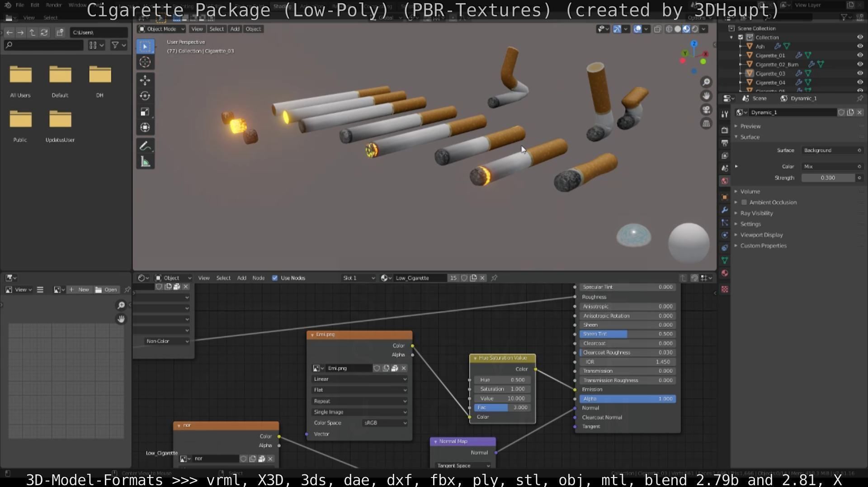This screenshot has height=487, width=868.
Task: Create a new folder in file browser
Action: pos(60,33)
